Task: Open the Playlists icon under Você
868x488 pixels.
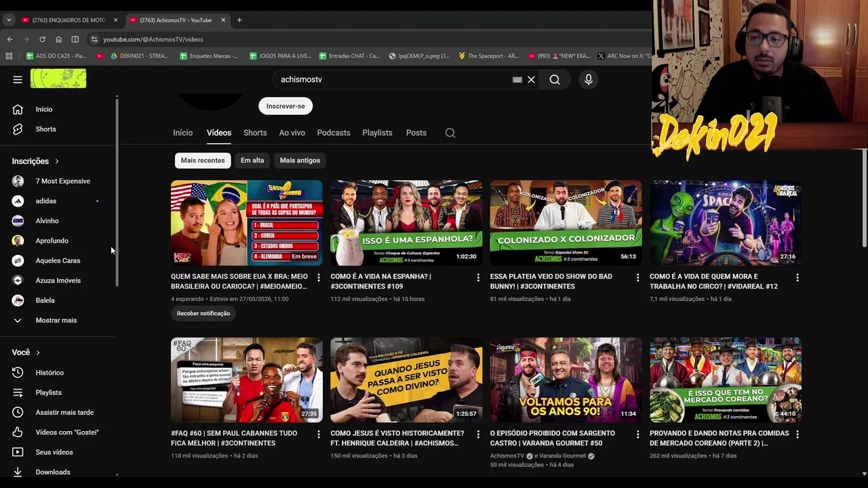Action: 18,392
